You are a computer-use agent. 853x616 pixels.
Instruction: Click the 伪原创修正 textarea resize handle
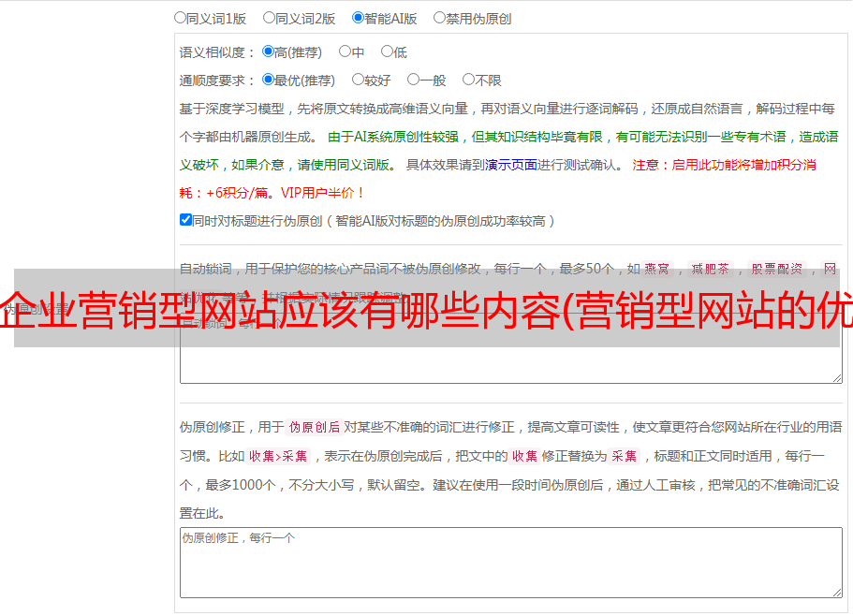[x=837, y=593]
